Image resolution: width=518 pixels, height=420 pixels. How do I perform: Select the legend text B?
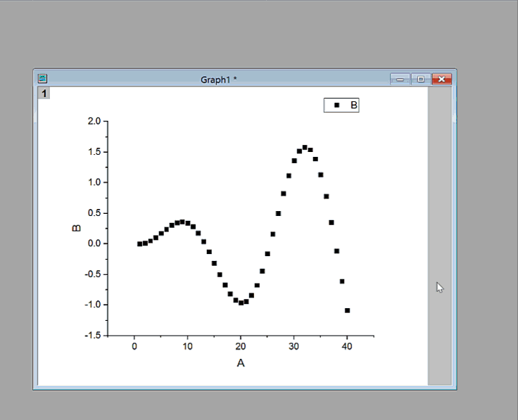point(354,105)
